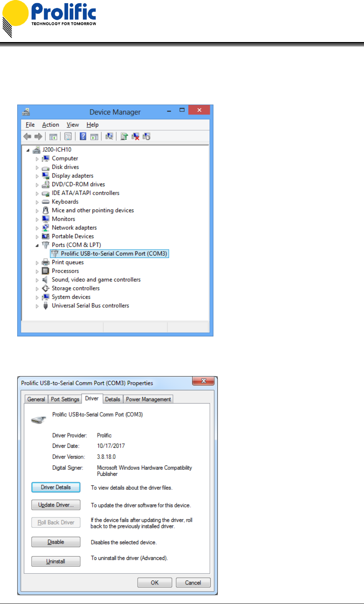364x604 pixels.
Task: Click the Computer category icon
Action: click(46, 159)
